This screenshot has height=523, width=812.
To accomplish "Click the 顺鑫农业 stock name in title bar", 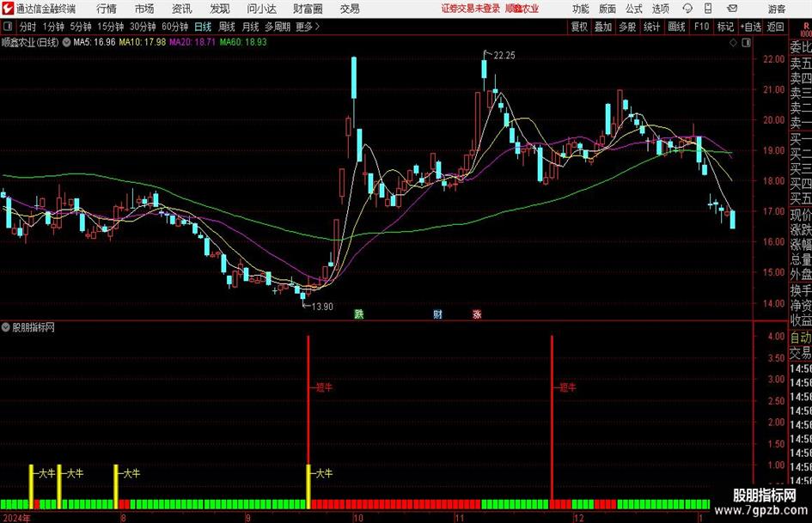I will [x=522, y=9].
